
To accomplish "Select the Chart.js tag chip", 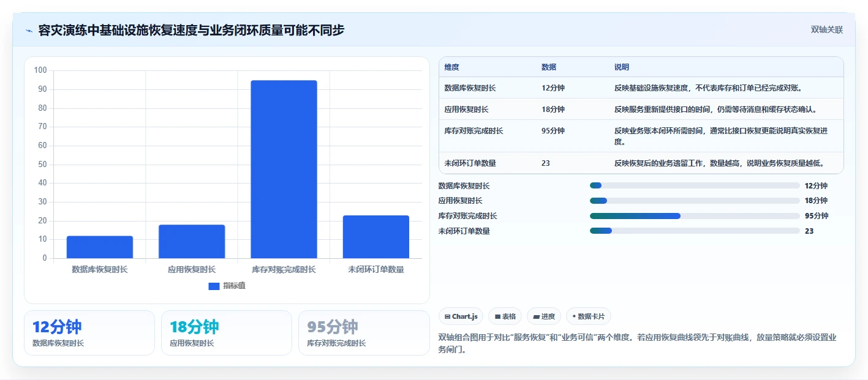I will click(x=461, y=316).
